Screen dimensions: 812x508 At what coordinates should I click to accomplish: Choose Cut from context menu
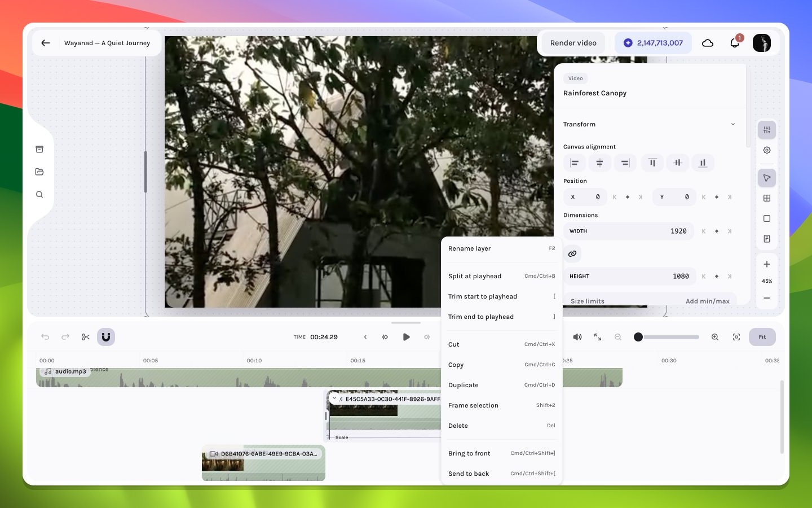[502, 344]
